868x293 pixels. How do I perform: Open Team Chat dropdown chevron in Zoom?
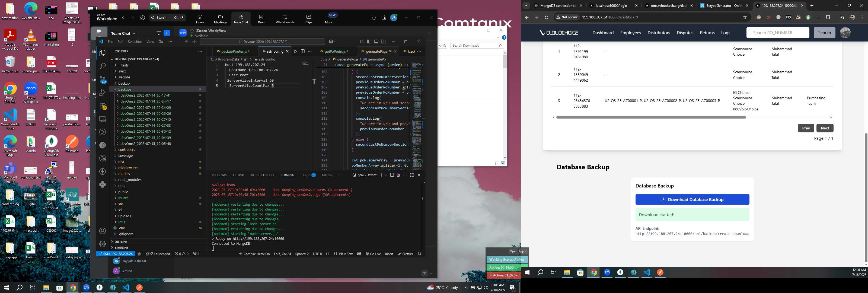click(x=134, y=33)
